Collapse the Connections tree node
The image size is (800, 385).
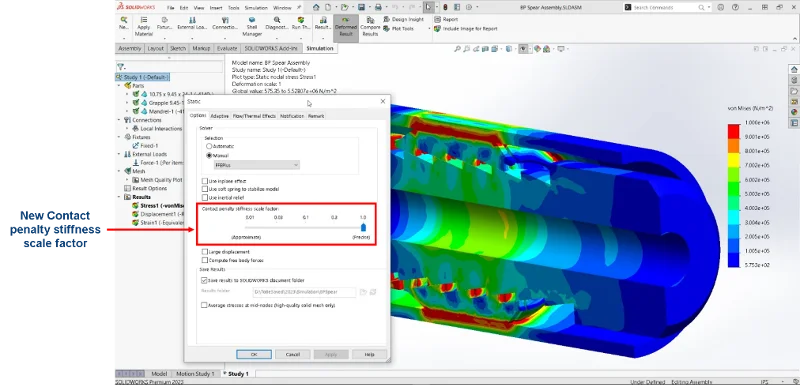click(x=120, y=120)
